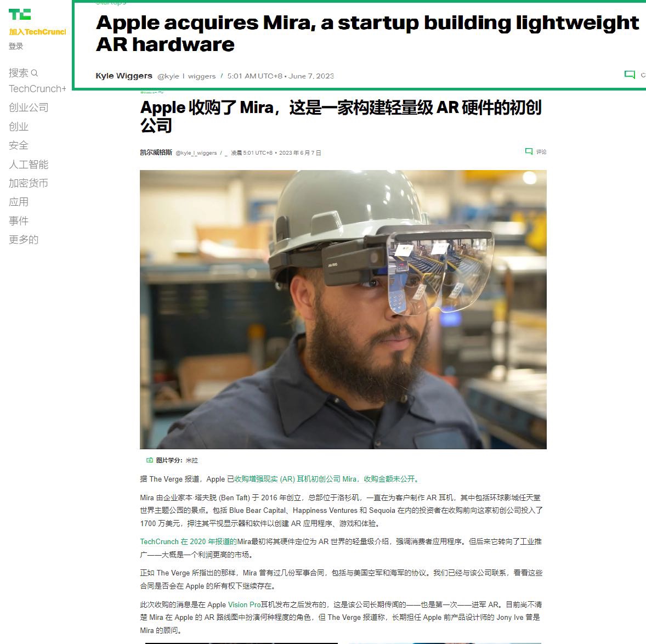Go to 安全 category
Viewport: 646px width, 644px height.
click(x=19, y=145)
